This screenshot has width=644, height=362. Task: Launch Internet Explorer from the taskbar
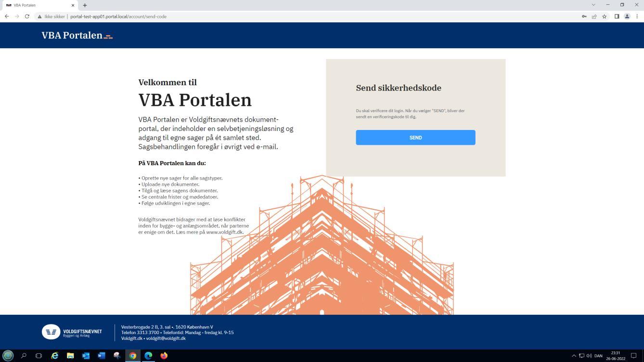[x=55, y=356]
